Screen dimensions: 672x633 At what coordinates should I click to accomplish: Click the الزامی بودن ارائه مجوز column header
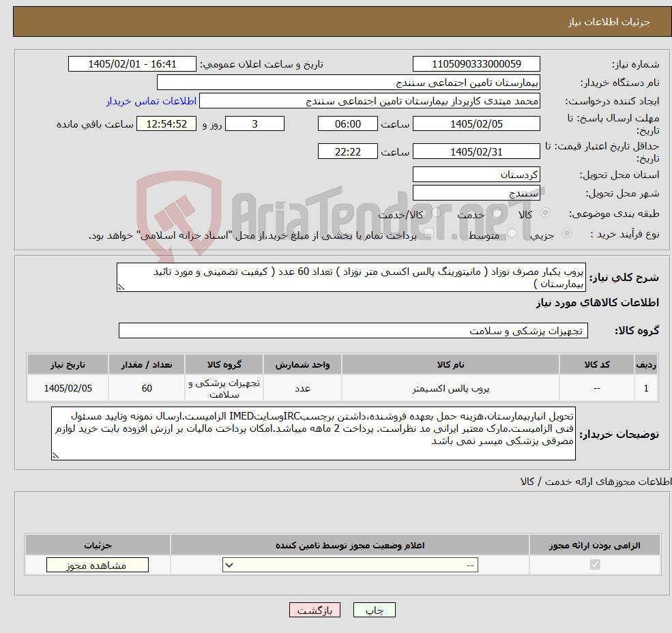(x=595, y=545)
